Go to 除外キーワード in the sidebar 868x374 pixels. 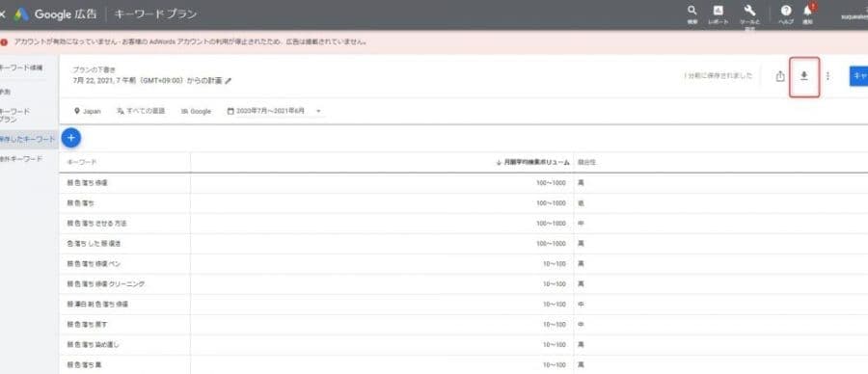[x=21, y=159]
